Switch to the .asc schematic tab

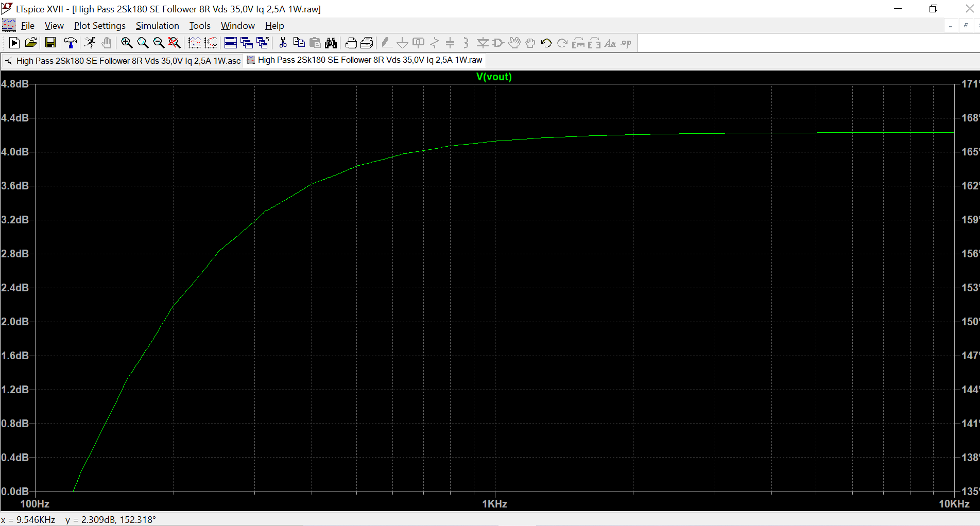tap(123, 61)
